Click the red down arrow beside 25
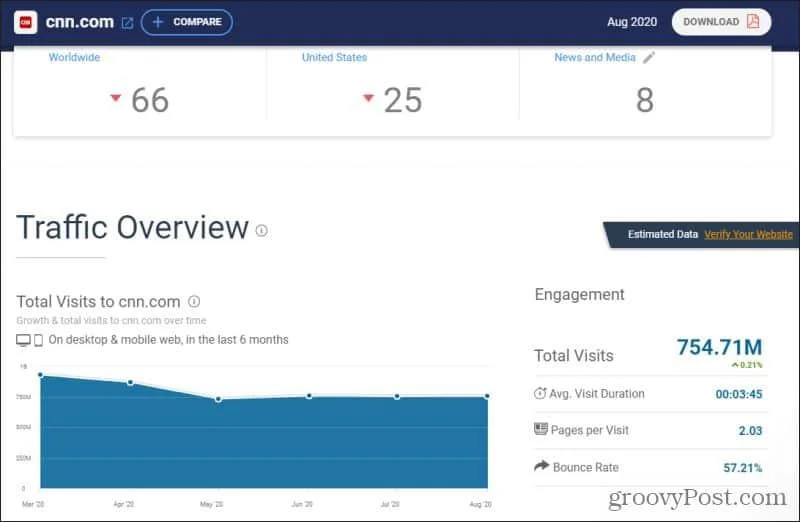Image resolution: width=800 pixels, height=522 pixels. pos(368,97)
